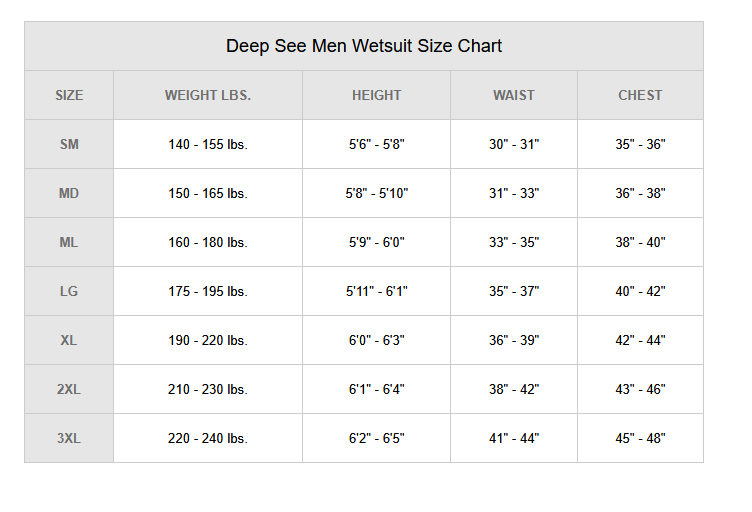Viewport: 752px width, 512px height.
Task: Click the Deep See Men Wetsuit Size Chart title
Action: pyautogui.click(x=364, y=46)
